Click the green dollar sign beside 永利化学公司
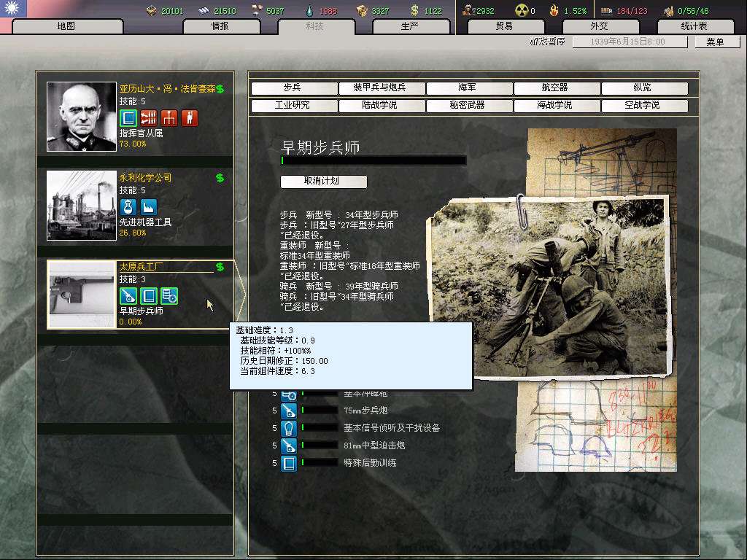 pyautogui.click(x=220, y=178)
